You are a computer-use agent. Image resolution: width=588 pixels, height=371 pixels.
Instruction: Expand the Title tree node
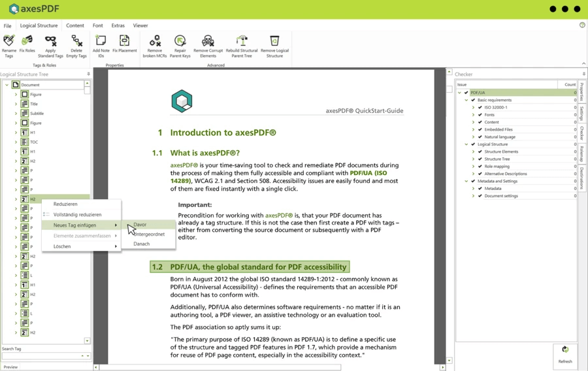point(16,104)
